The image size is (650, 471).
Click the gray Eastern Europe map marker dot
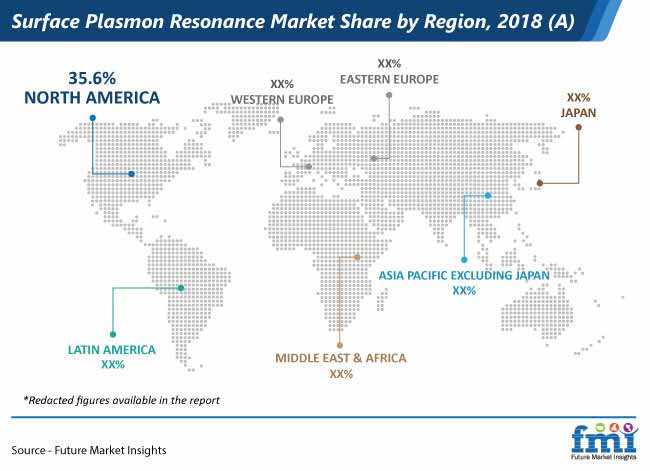click(374, 158)
